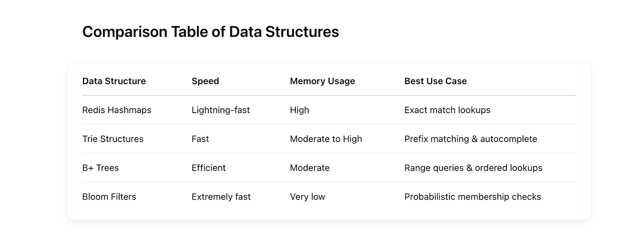The width and height of the screenshot is (644, 246).
Task: Select the 'Very low' memory cell
Action: tap(307, 197)
